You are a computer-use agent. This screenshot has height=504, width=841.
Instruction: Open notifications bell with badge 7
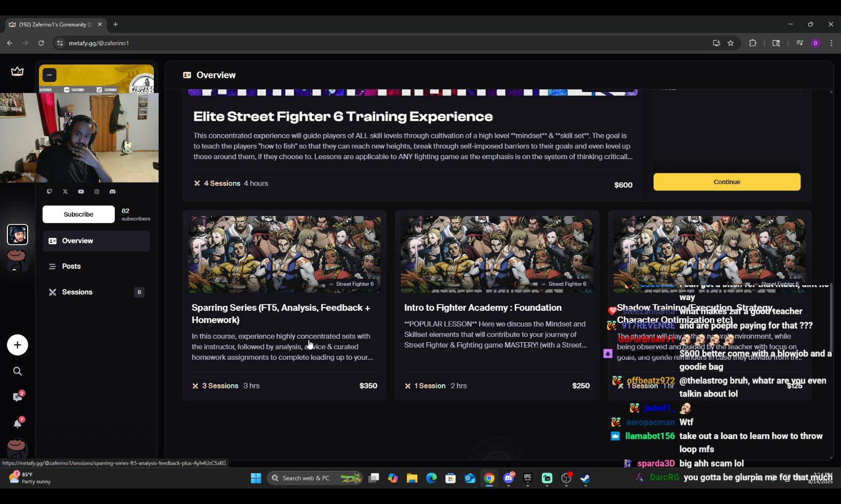[x=18, y=423]
